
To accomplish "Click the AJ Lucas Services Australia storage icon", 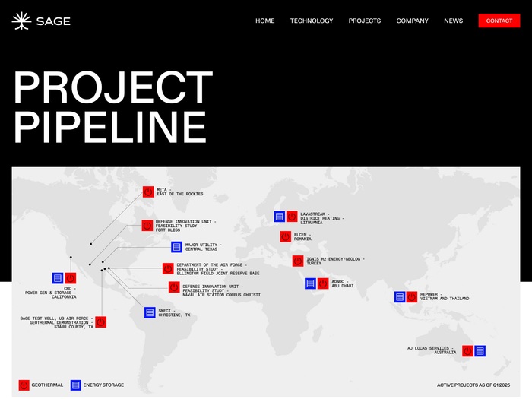I will pos(480,351).
